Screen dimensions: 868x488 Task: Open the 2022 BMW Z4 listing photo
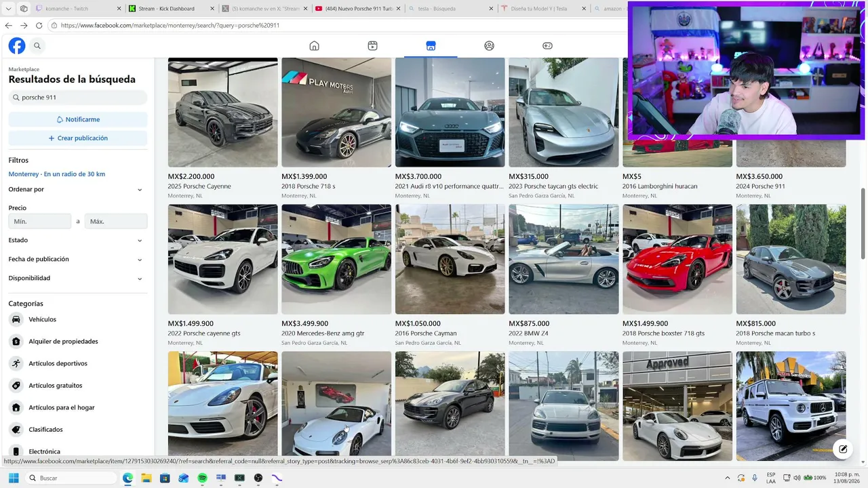[x=564, y=260]
